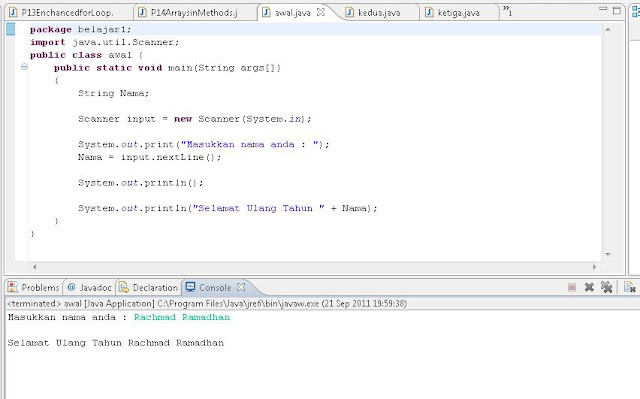Clear the console output

630,287
